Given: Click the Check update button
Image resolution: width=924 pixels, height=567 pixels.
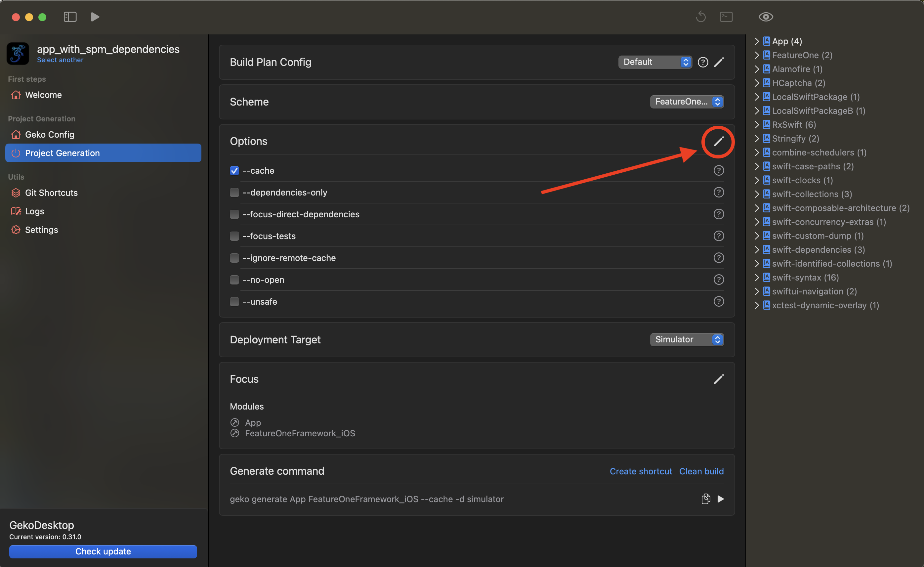Looking at the screenshot, I should 103,551.
